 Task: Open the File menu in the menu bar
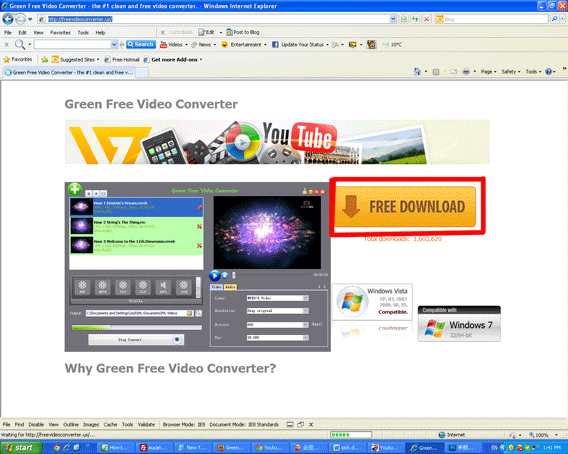click(8, 32)
